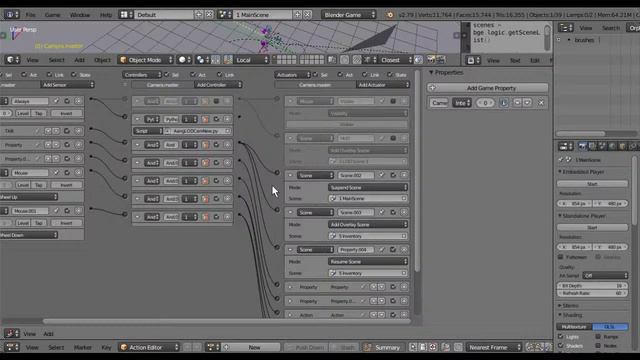
Task: Click delete scene X icon next to MainScene
Action: coord(308,15)
